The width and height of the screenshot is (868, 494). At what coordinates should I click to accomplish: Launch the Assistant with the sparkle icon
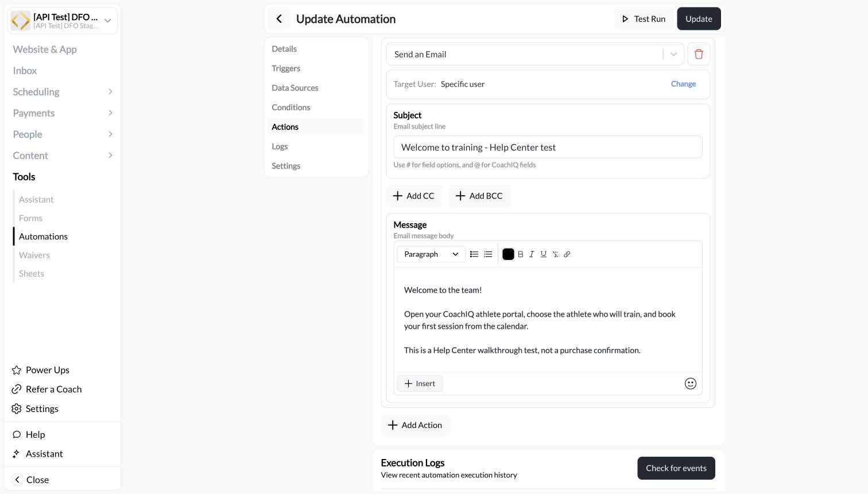(37, 454)
